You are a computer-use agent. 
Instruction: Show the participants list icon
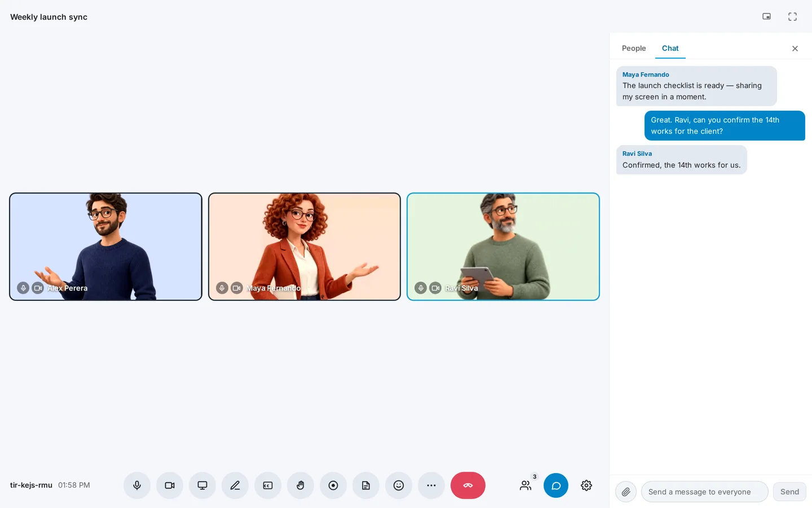[526, 485]
